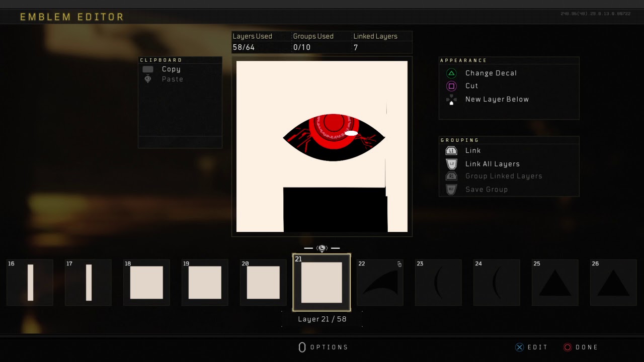Screen dimensions: 644x362
Task: Click the Layer 21 / 58 label
Action: (322, 319)
